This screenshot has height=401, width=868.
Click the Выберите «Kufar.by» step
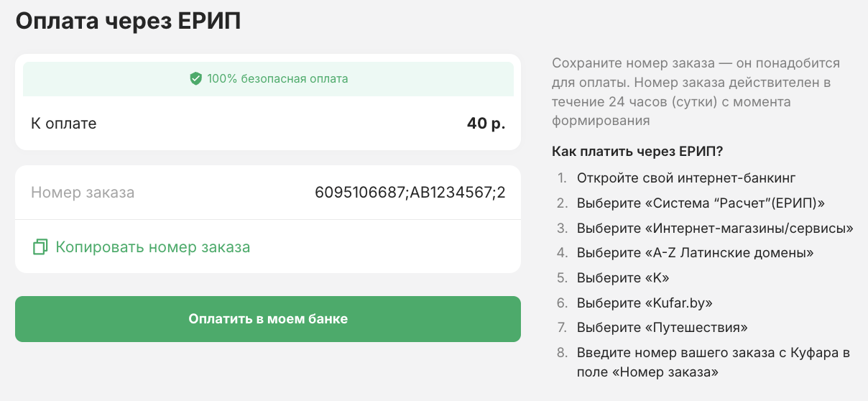pos(645,303)
